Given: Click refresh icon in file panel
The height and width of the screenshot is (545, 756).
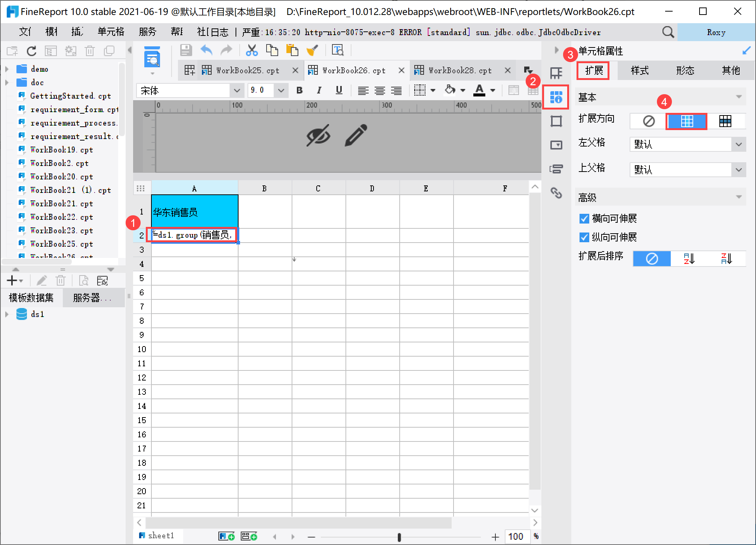Looking at the screenshot, I should click(31, 51).
